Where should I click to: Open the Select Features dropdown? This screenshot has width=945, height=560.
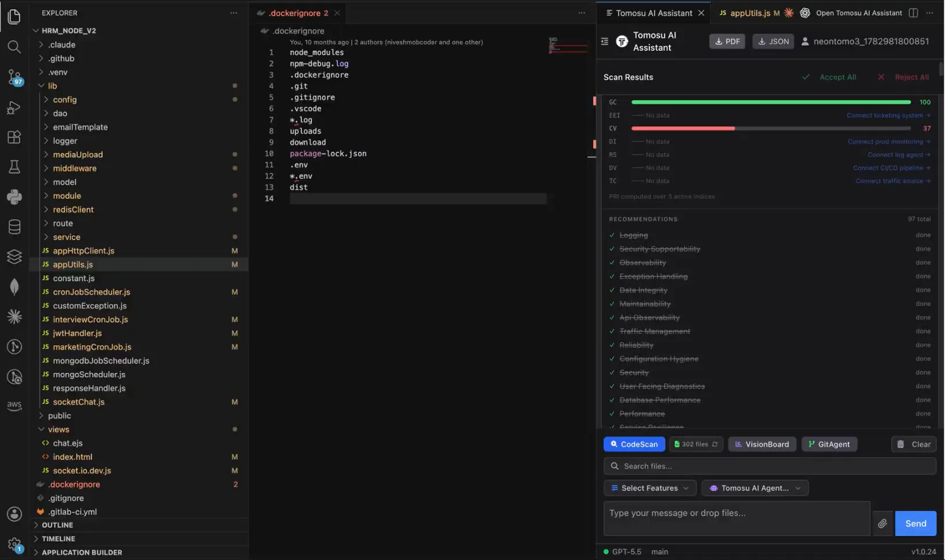650,488
